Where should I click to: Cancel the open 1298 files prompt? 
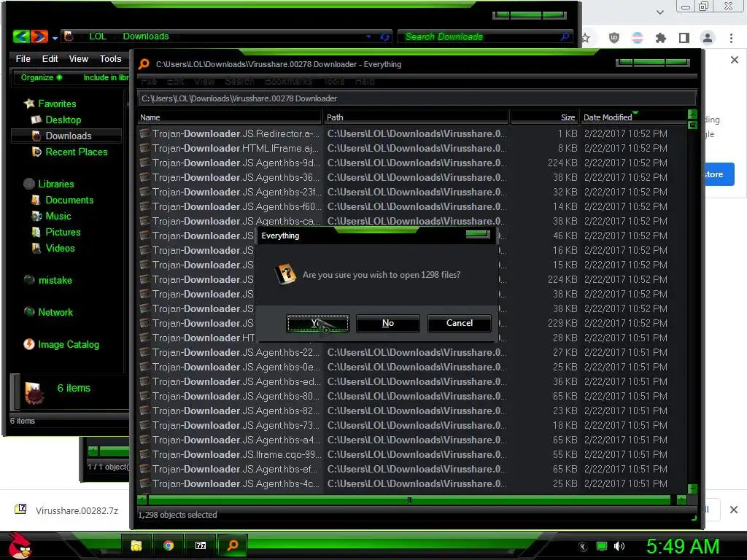(460, 323)
